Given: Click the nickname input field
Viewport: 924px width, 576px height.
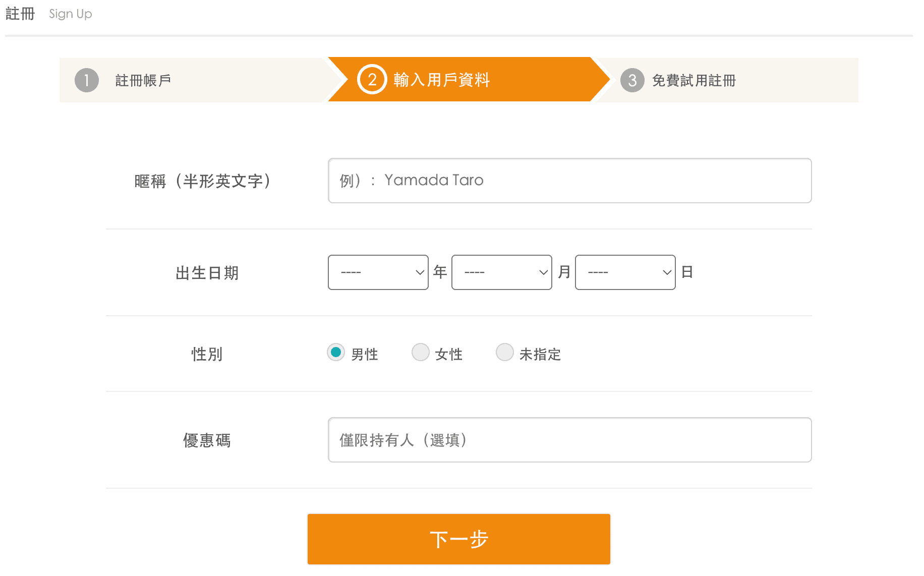Looking at the screenshot, I should 569,180.
